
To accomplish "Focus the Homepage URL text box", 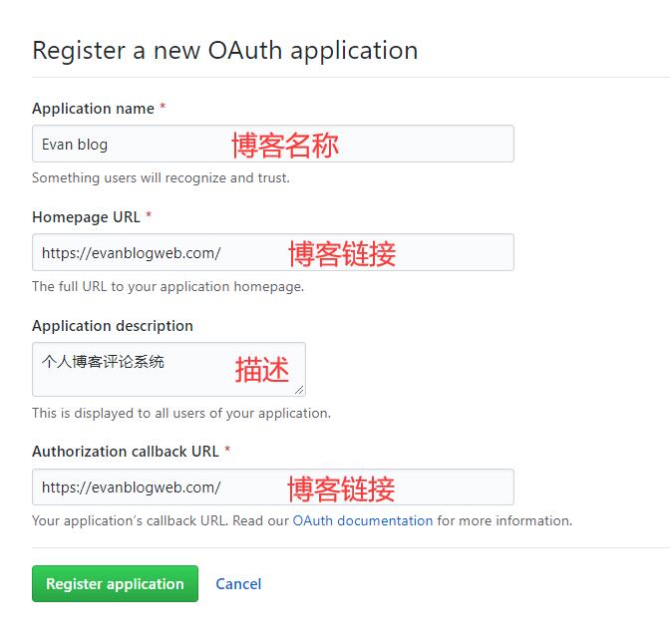I will tap(272, 252).
